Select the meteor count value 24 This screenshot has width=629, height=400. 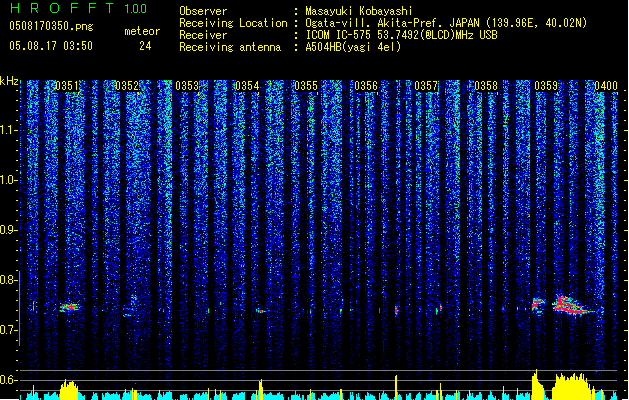point(145,46)
